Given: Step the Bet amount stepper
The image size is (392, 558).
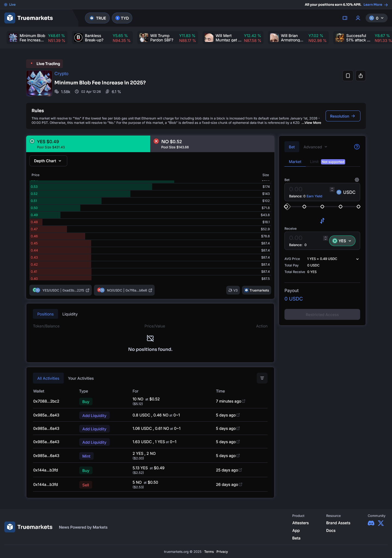Looking at the screenshot, I should (332, 189).
